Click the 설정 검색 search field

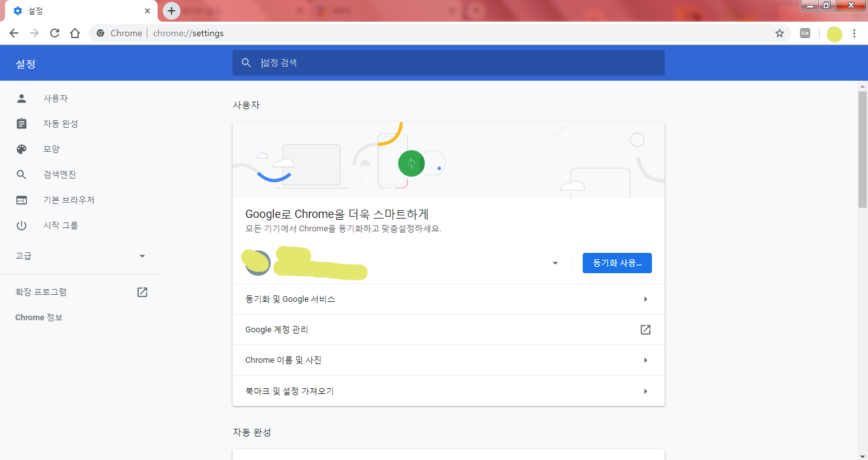pos(449,63)
